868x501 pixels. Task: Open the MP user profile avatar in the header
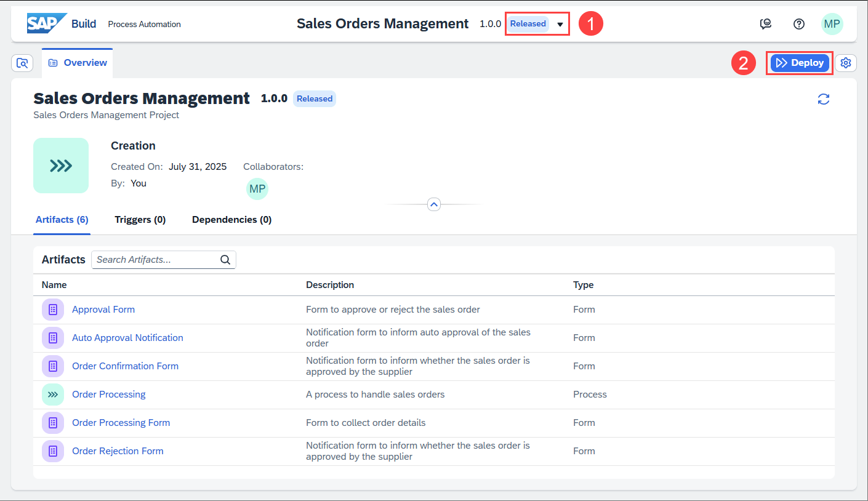point(832,24)
